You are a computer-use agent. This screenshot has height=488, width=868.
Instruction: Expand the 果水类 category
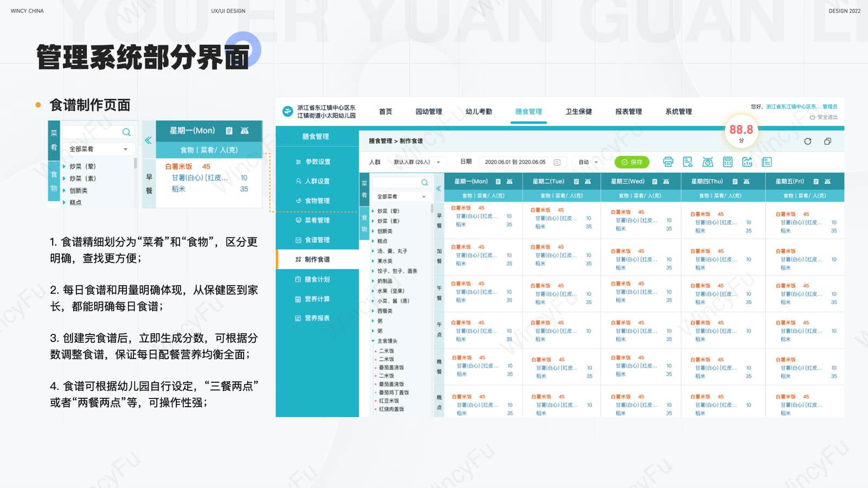373,261
